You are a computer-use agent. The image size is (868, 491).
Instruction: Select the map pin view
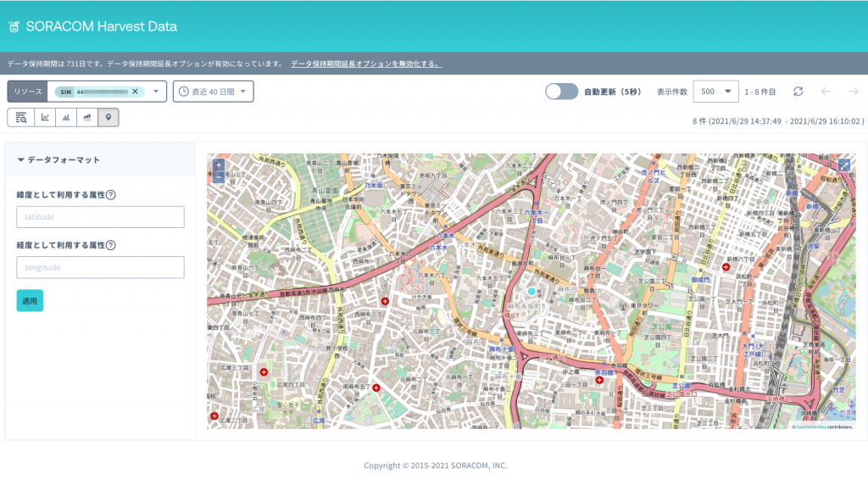[x=108, y=117]
